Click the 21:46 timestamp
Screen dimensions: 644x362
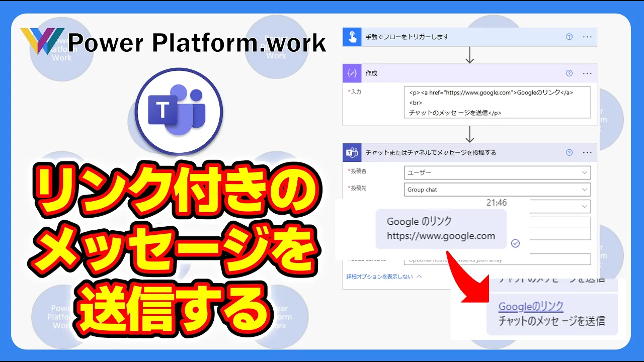point(497,203)
